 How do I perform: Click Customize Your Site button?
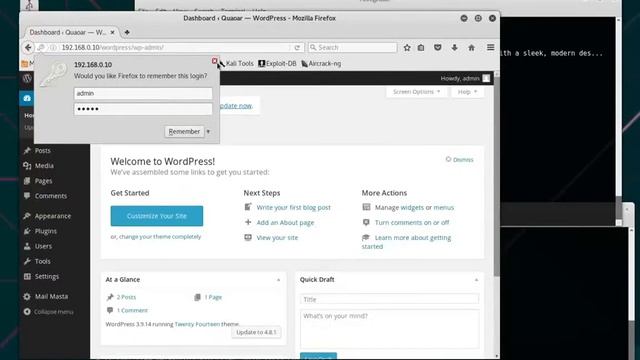click(x=157, y=216)
